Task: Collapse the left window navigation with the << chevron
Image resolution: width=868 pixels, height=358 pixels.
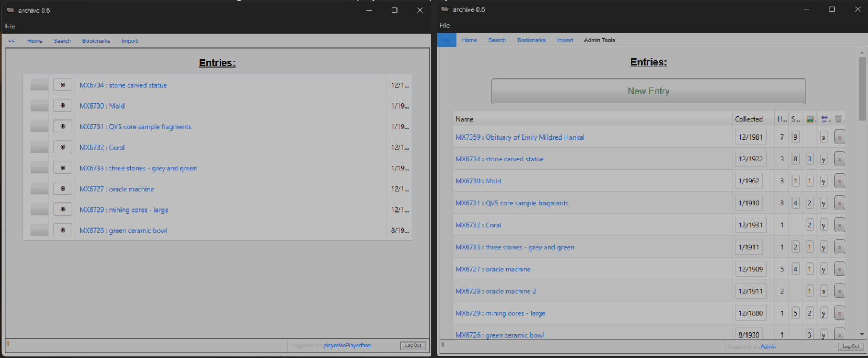Action: [11, 40]
